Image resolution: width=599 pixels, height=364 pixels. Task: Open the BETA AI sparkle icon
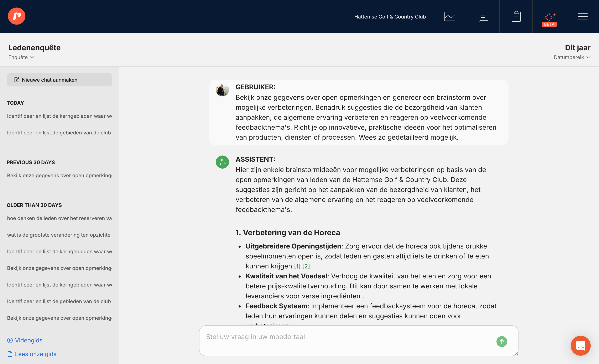(x=549, y=17)
